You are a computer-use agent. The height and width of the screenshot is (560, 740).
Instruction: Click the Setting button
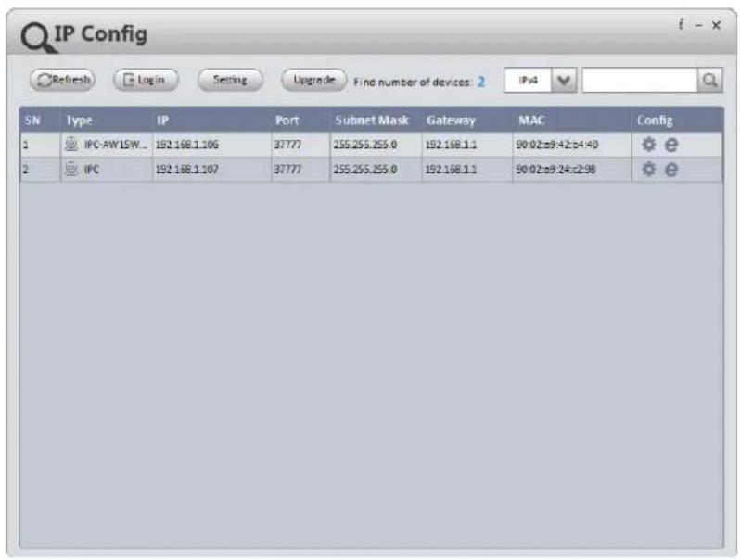click(230, 80)
